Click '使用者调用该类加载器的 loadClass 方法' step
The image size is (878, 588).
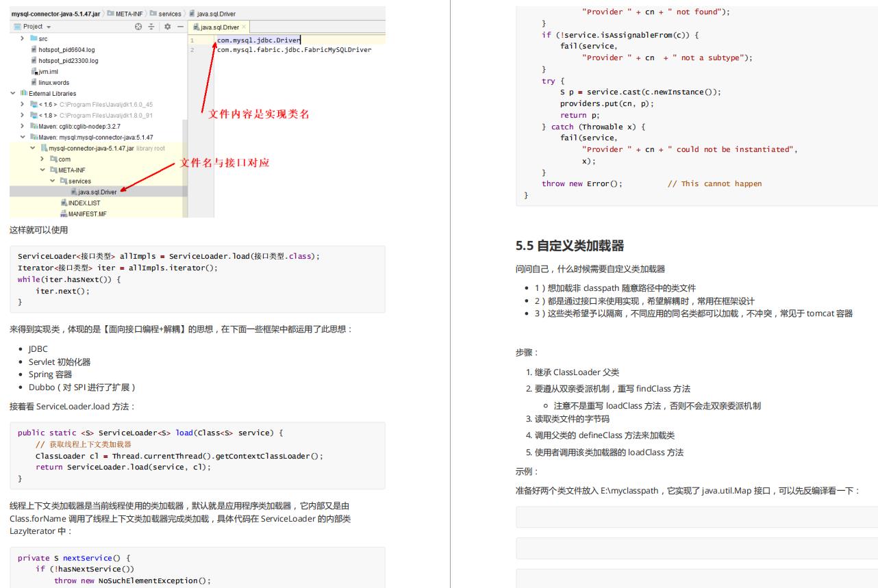[x=609, y=452]
